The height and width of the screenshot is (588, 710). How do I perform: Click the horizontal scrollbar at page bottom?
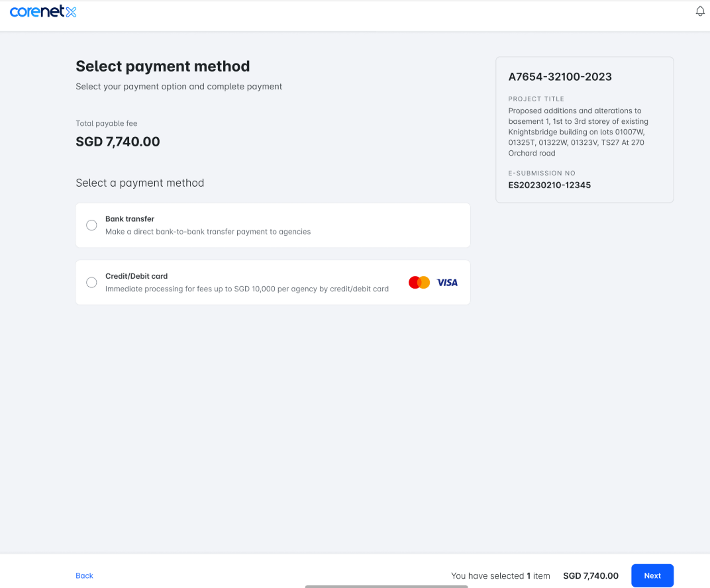click(386, 586)
